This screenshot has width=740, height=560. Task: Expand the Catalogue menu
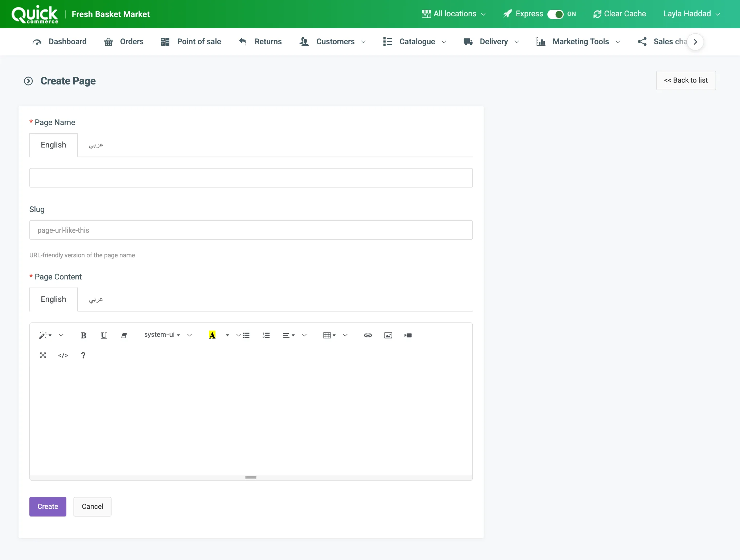point(414,42)
